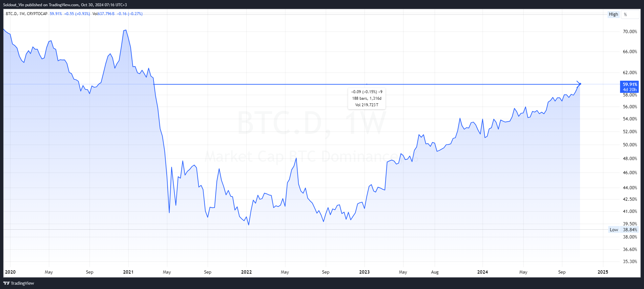Click the 2021 label on the time axis
The image size is (644, 289).
click(128, 272)
